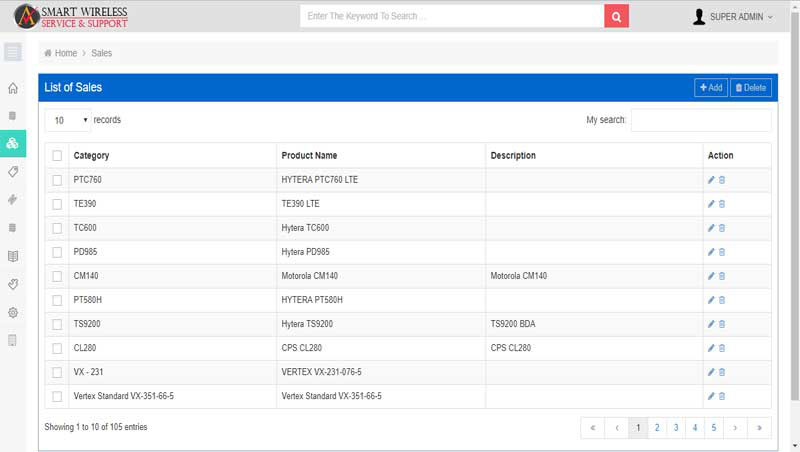Click into the My search input field
The image size is (800, 452).
(701, 120)
